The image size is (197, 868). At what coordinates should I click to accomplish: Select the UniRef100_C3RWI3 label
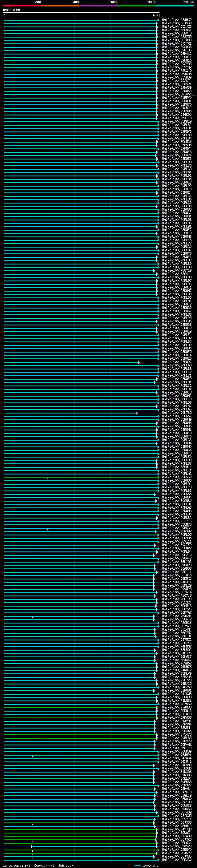point(177,392)
